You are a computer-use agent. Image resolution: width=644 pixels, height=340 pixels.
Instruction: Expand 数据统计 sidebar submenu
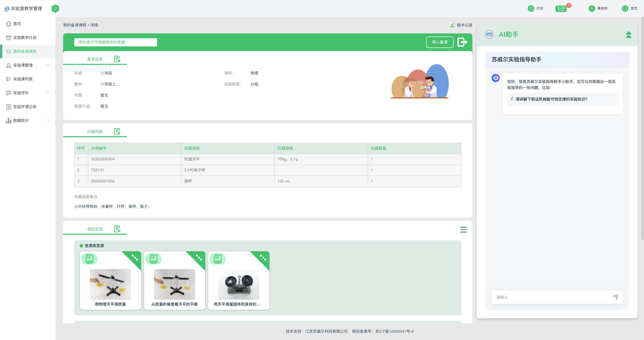48,120
